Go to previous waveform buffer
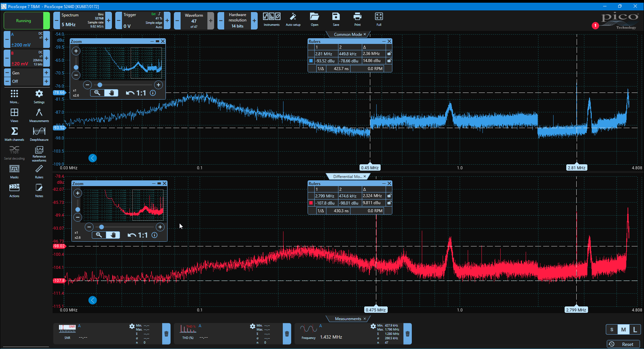This screenshot has height=349, width=644. pos(177,21)
